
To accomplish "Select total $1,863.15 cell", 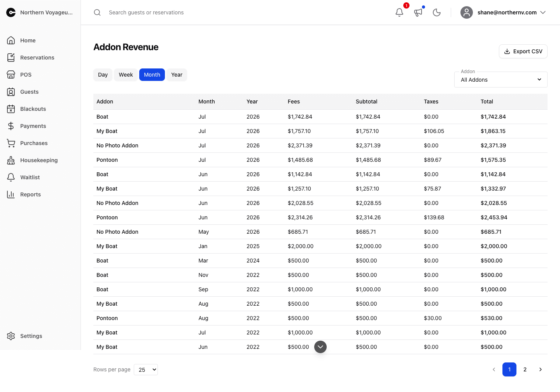I will (493, 131).
